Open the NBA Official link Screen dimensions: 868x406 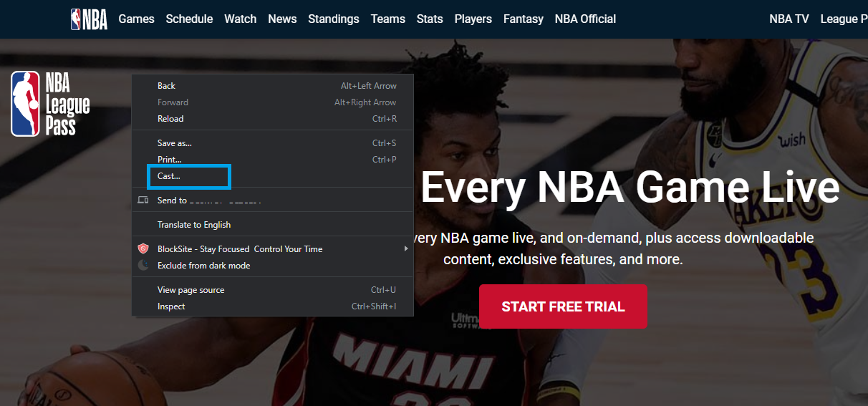coord(585,19)
